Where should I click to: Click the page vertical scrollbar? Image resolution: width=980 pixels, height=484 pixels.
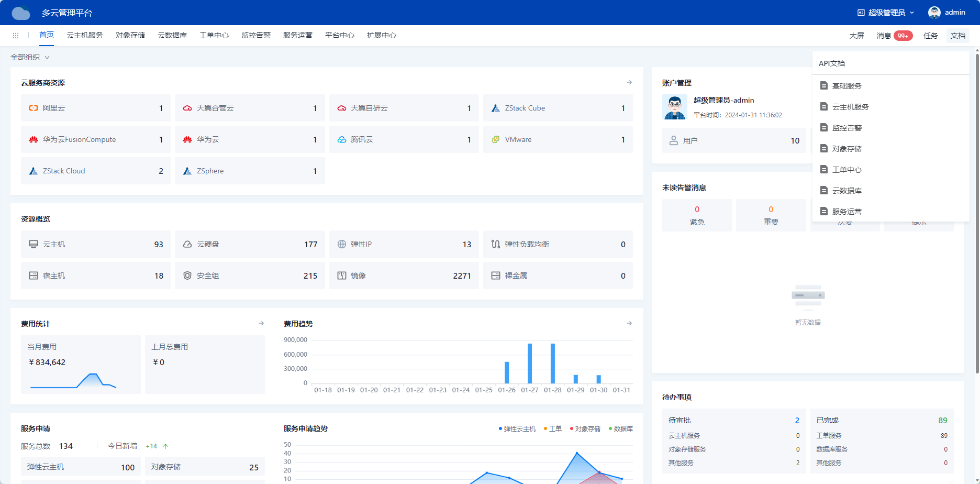click(977, 210)
